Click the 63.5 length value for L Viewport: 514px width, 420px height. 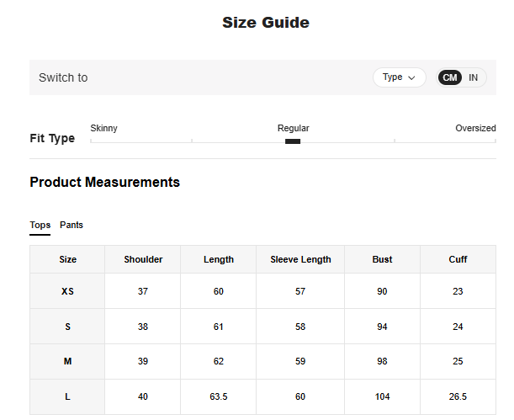pos(219,396)
